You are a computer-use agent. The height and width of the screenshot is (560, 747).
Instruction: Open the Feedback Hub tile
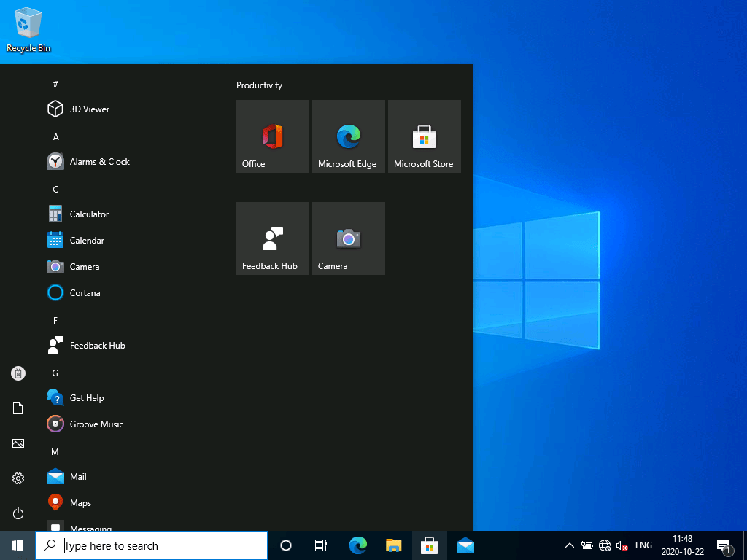272,238
